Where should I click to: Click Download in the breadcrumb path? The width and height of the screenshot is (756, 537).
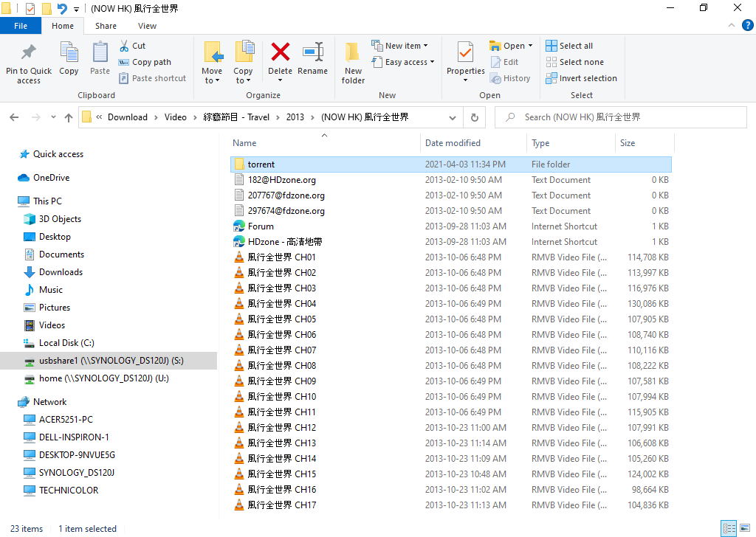(128, 117)
